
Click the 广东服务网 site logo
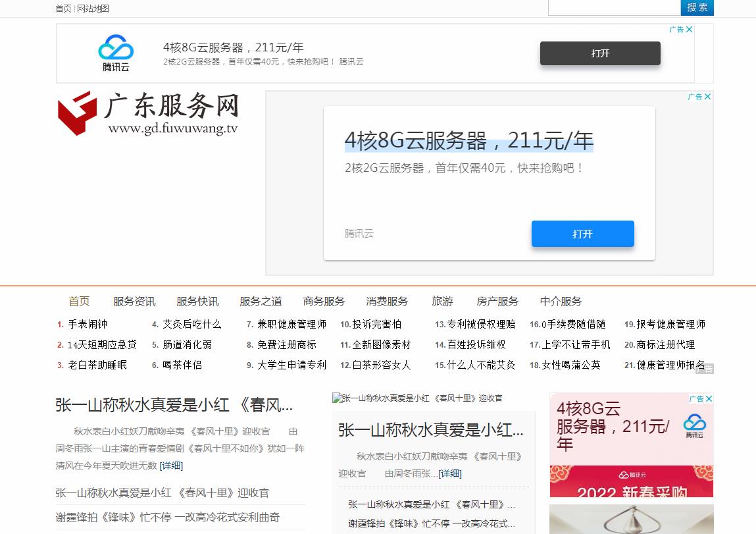(148, 113)
